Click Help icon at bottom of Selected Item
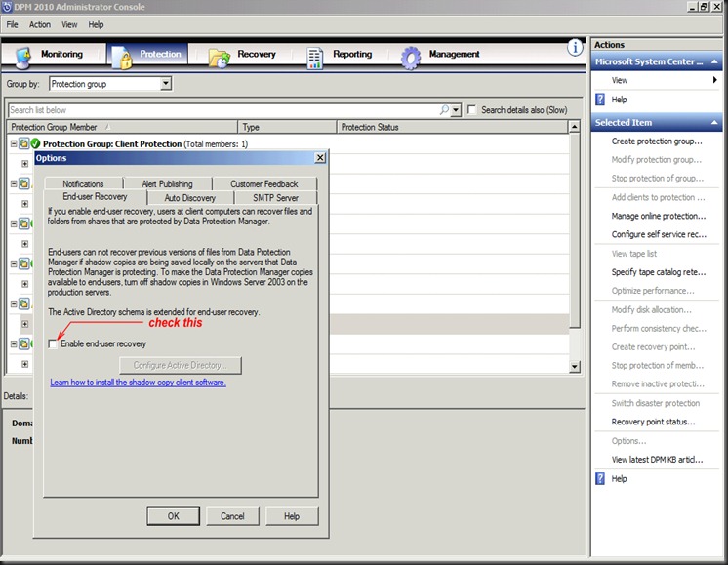 coord(600,479)
